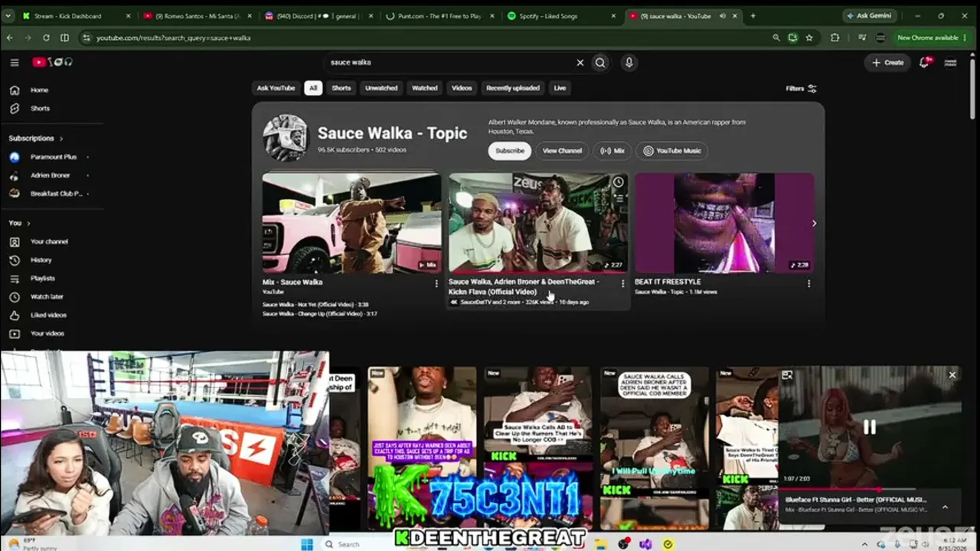Viewport: 980px width, 551px height.
Task: Open more actions for Kickn Flava video
Action: click(x=622, y=283)
